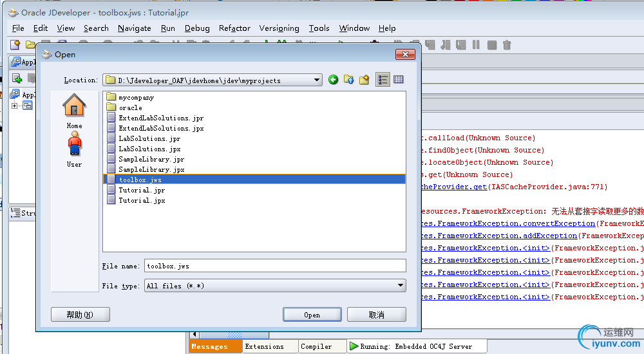Viewport: 644px width, 354px height.
Task: Open the Edit menu
Action: [x=40, y=28]
